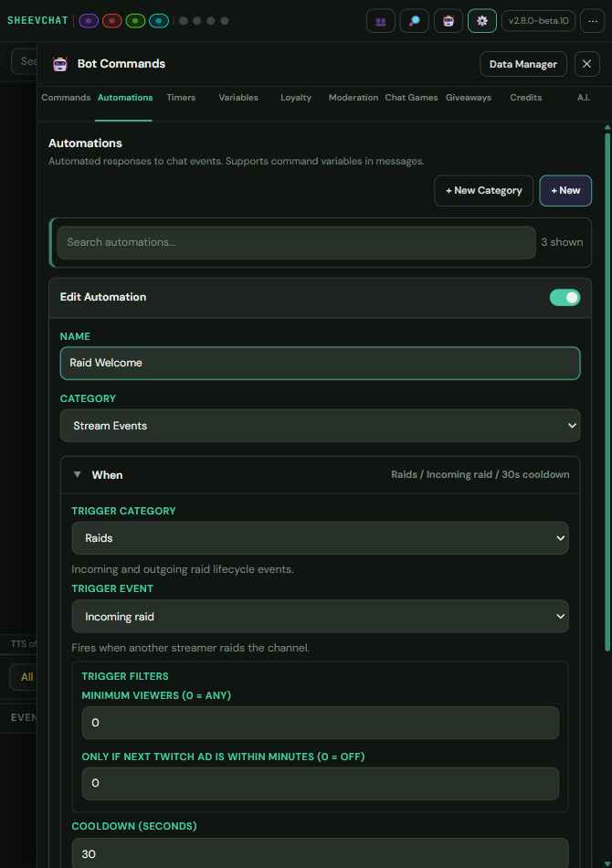Click the SHEEVCHAT logo text

[x=37, y=20]
